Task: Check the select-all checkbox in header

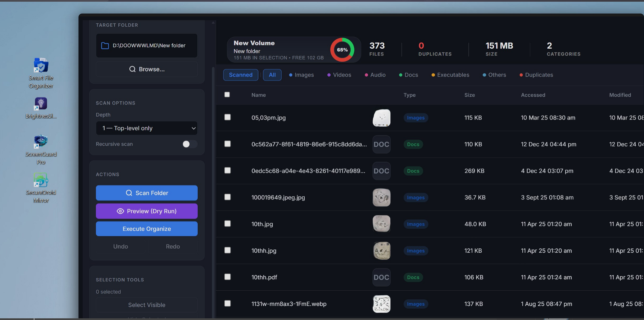Action: [x=227, y=95]
